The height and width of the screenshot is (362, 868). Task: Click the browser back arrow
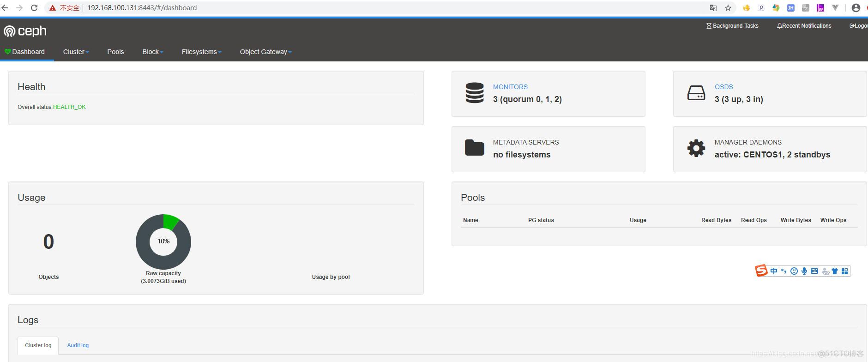coord(5,8)
